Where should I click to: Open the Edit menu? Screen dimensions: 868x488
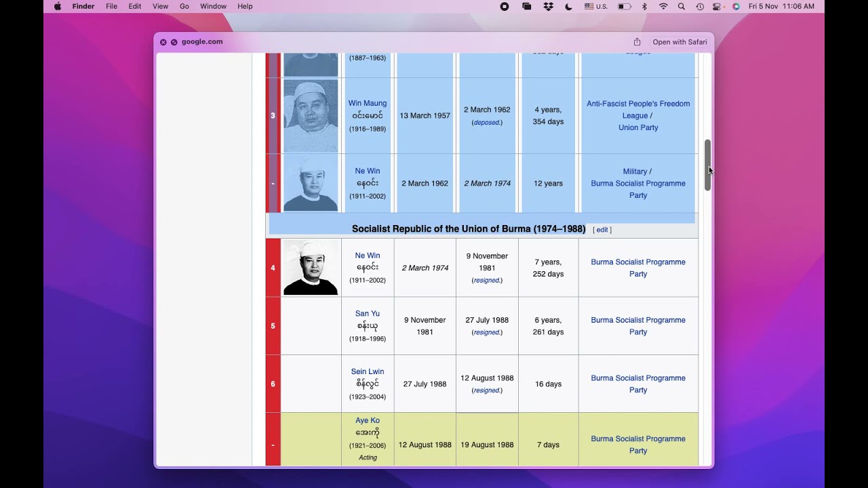pyautogui.click(x=135, y=6)
